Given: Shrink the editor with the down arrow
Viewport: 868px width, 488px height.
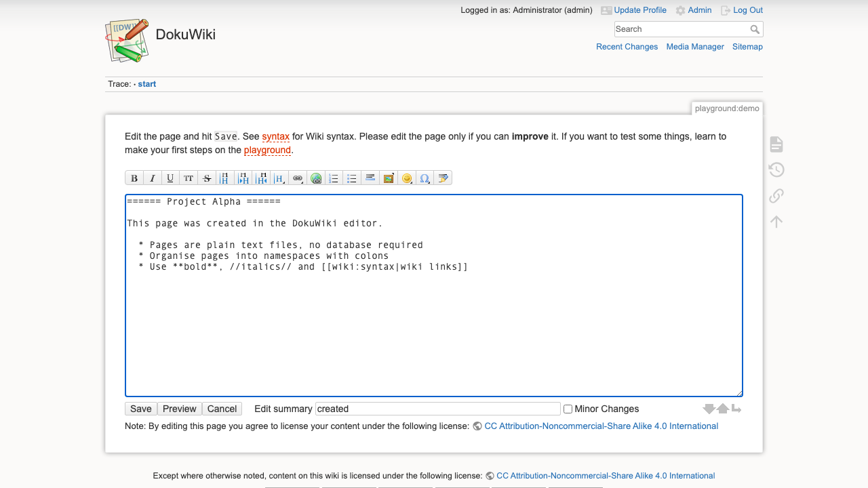Looking at the screenshot, I should coord(709,409).
